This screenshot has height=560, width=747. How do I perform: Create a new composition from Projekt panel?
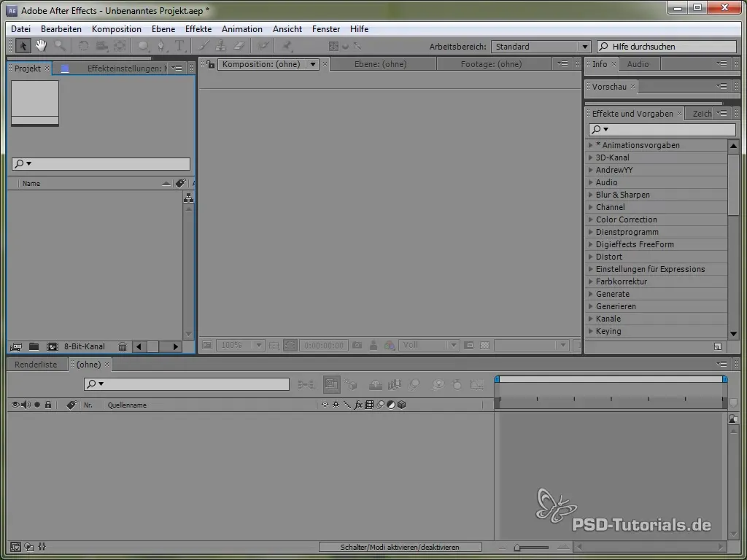52,346
